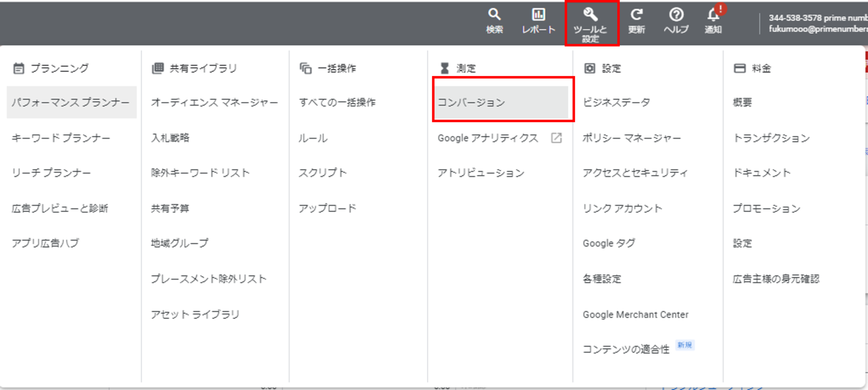The height and width of the screenshot is (390, 868).
Task: Click the 更新 refresh icon
Action: pyautogui.click(x=637, y=14)
